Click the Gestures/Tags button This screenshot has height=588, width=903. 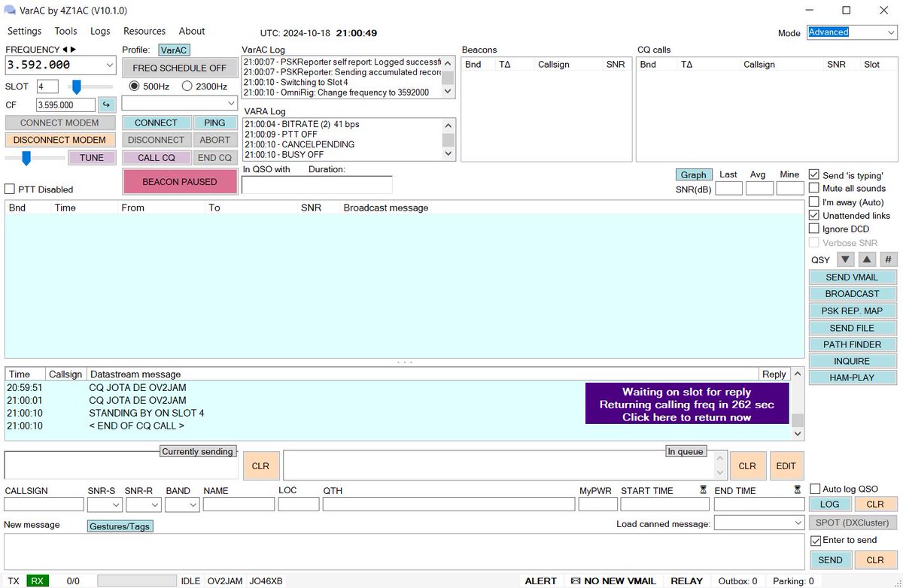[120, 526]
